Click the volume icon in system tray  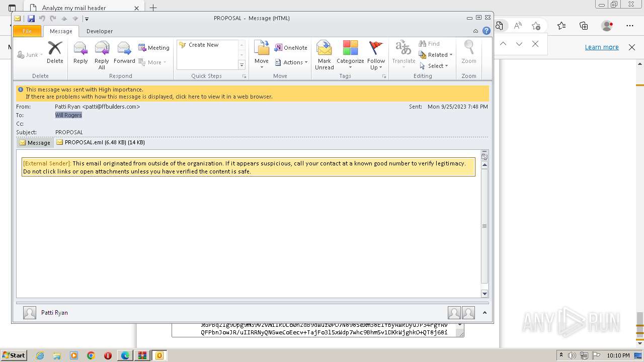572,355
